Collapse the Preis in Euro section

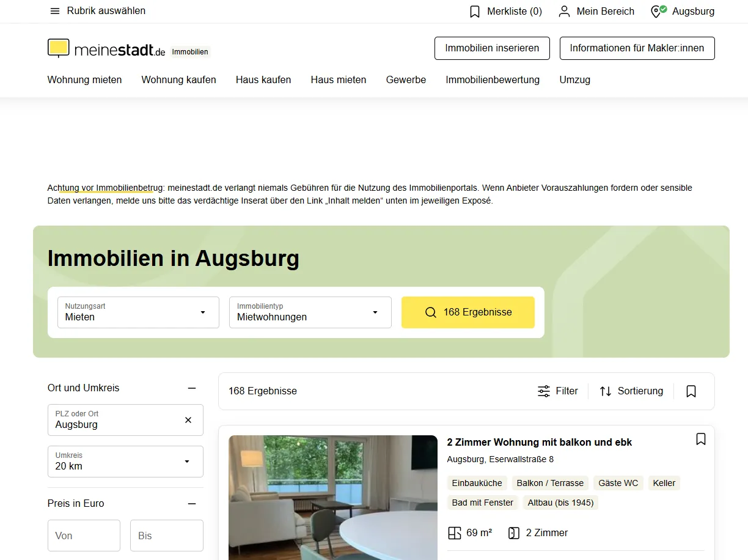(192, 504)
